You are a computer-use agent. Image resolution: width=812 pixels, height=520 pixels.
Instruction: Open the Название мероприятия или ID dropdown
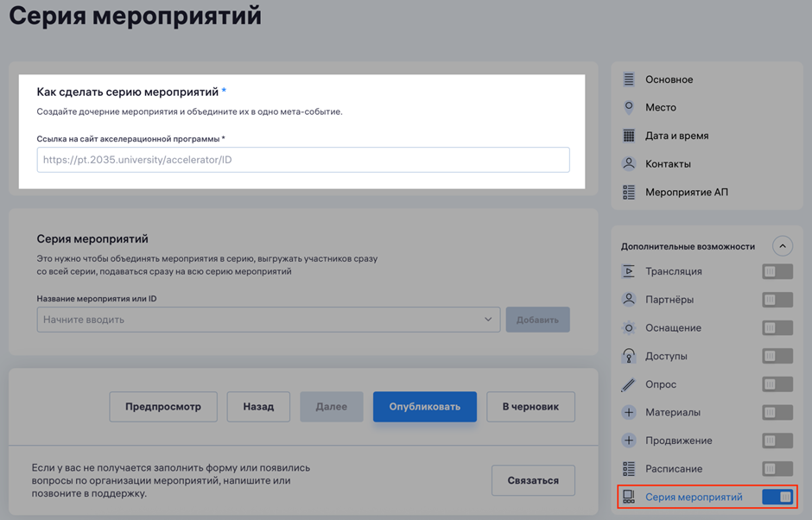tap(268, 320)
